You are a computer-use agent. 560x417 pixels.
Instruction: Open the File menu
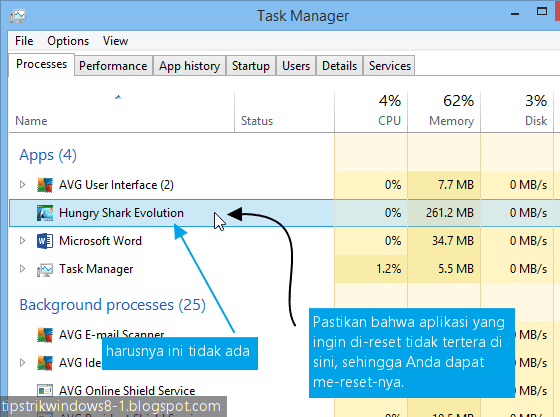point(24,41)
